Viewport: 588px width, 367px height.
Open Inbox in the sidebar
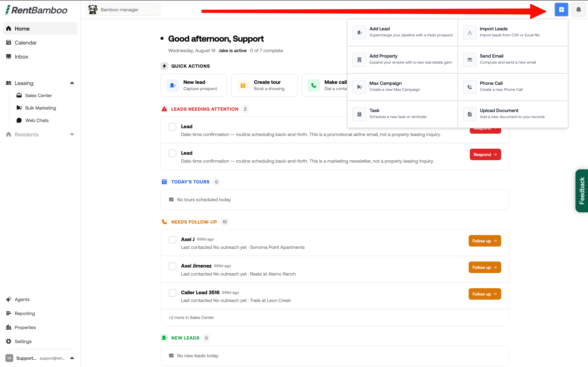pyautogui.click(x=40, y=57)
